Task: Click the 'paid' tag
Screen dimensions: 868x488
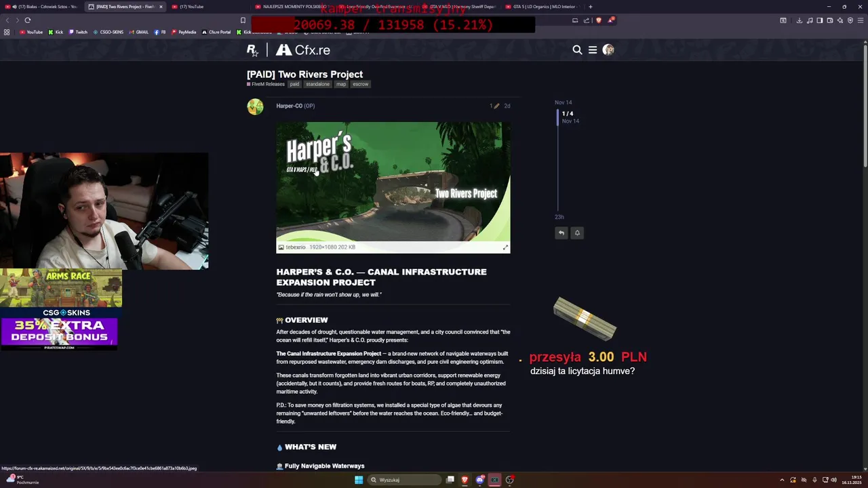Action: pos(294,84)
